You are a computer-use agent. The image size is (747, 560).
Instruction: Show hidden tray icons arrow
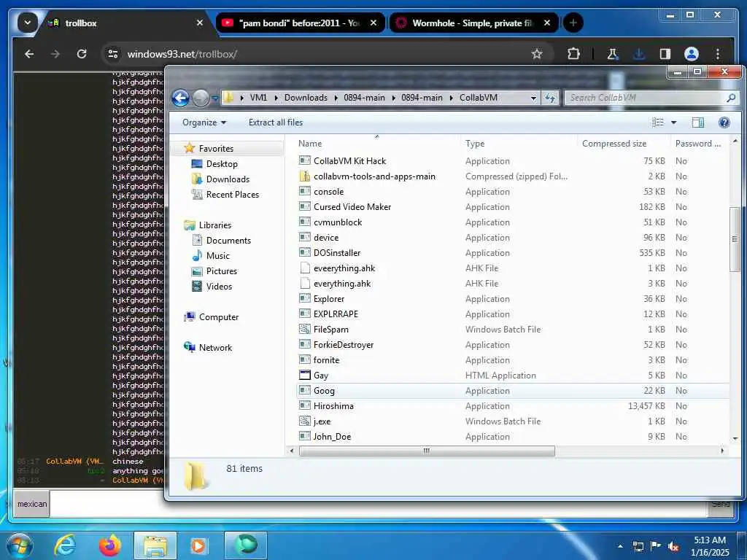[x=620, y=546]
